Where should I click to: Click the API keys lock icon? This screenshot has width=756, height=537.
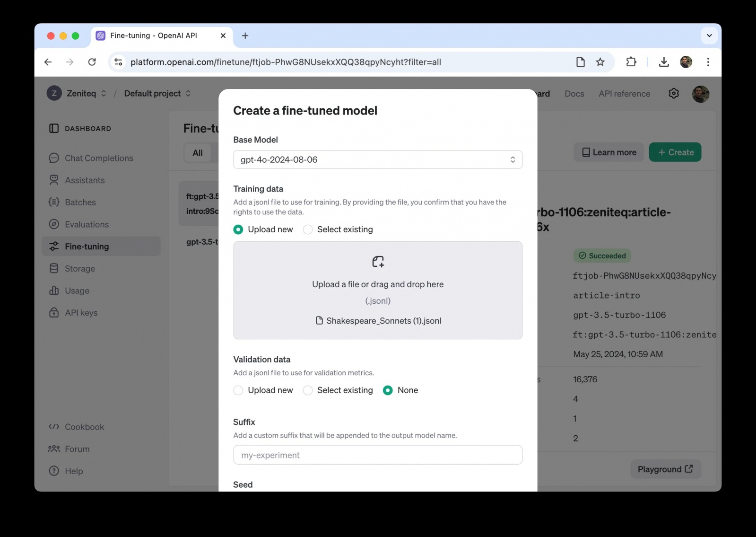coord(54,313)
